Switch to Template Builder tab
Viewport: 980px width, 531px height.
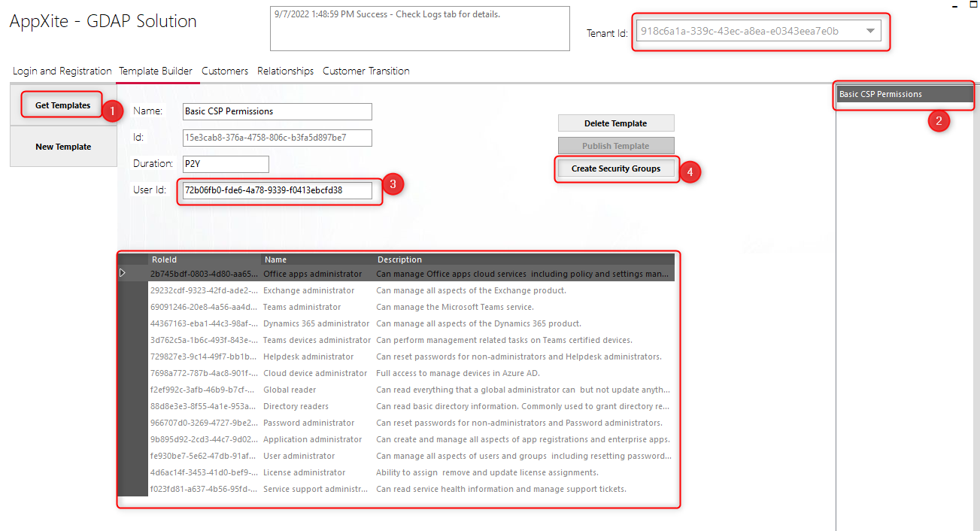point(156,71)
